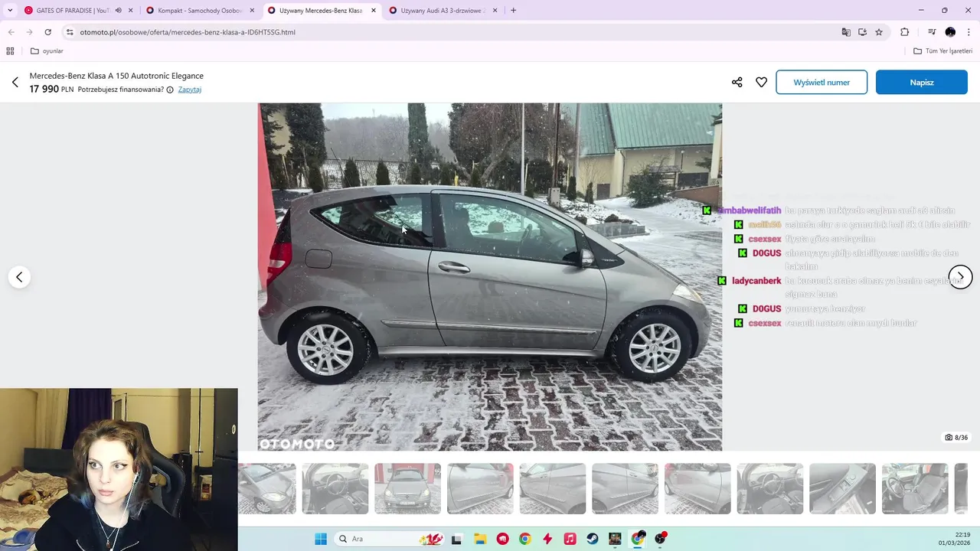Image resolution: width=980 pixels, height=551 pixels.
Task: Open the Extensions puzzle icon
Action: pos(904,32)
